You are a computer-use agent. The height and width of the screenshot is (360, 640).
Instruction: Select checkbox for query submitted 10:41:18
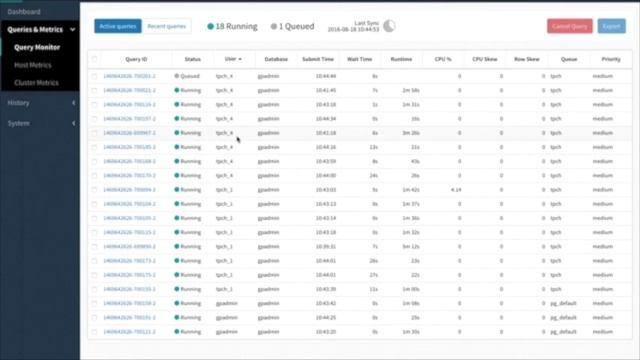pos(94,133)
